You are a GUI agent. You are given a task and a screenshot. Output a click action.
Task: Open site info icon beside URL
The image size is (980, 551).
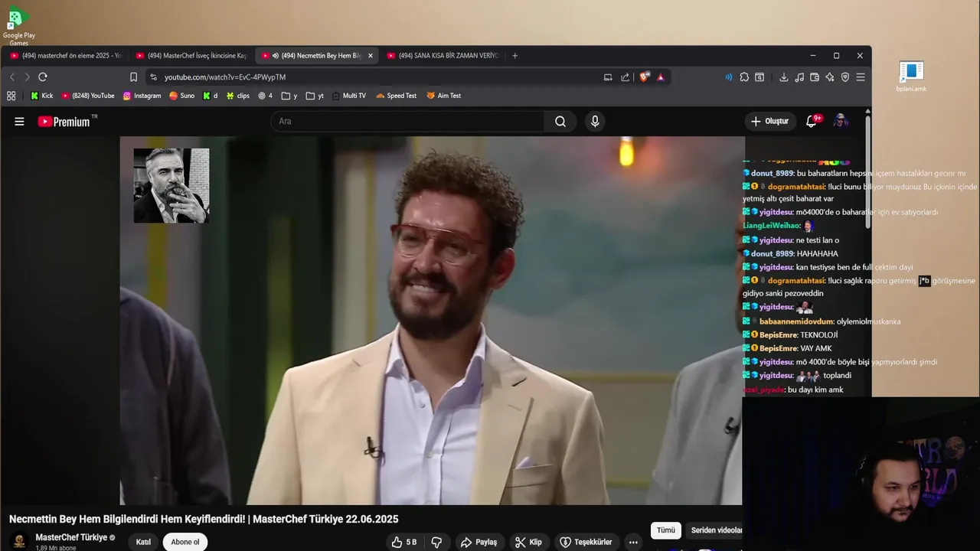(x=153, y=77)
